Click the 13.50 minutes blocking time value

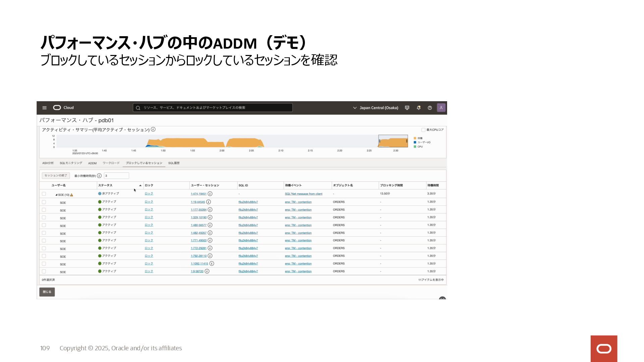(x=385, y=194)
